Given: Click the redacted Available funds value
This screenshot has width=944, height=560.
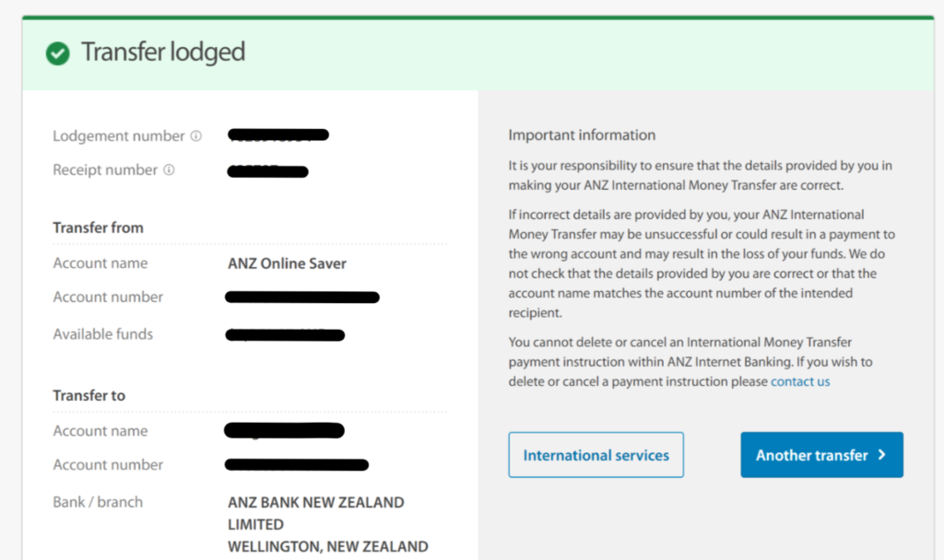Looking at the screenshot, I should (x=286, y=334).
